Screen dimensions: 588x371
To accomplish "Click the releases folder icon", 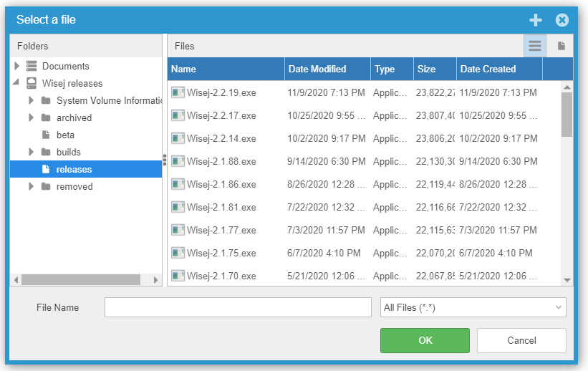I will [x=46, y=169].
